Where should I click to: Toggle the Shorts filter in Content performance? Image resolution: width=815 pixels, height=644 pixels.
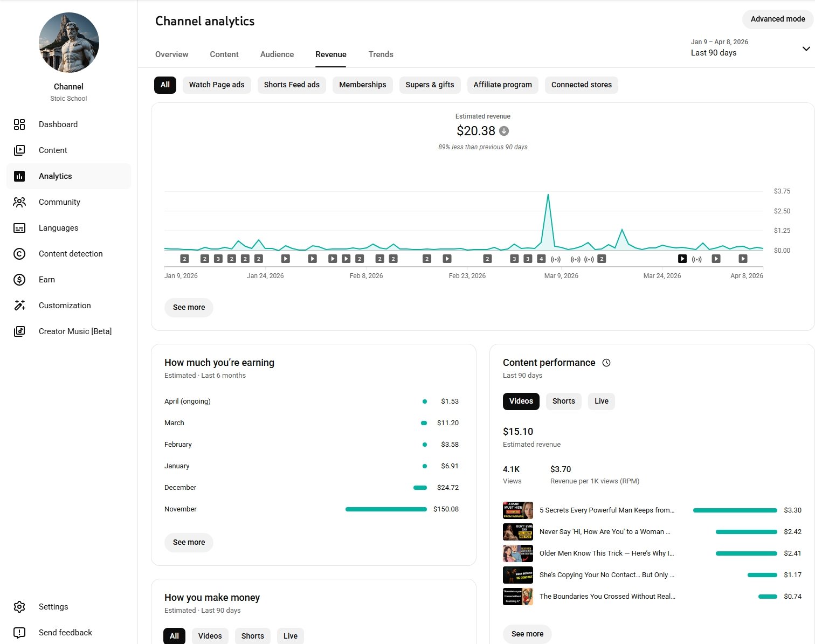563,401
